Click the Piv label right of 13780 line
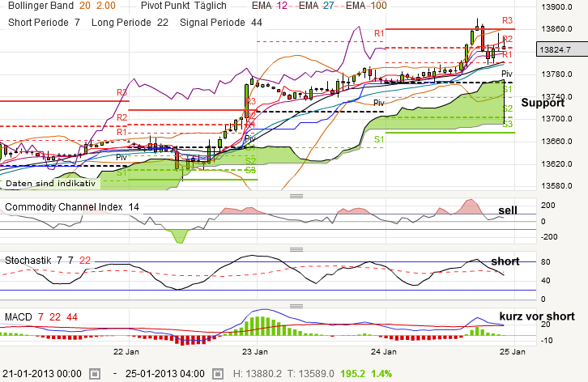This screenshot has height=382, width=588. pyautogui.click(x=507, y=74)
